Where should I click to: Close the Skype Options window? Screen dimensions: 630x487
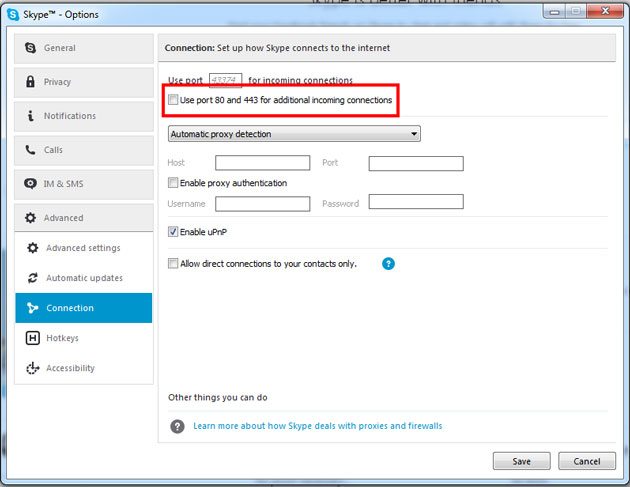(605, 11)
